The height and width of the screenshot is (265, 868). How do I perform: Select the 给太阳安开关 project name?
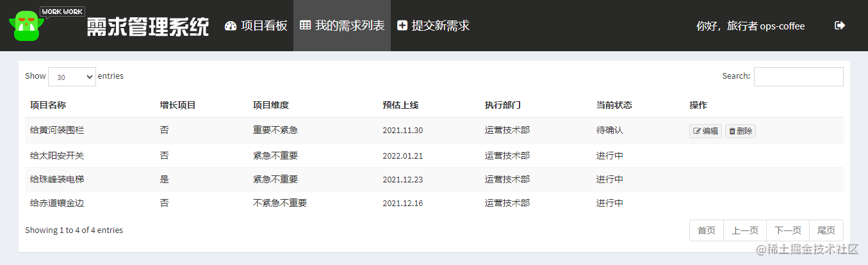pyautogui.click(x=57, y=155)
